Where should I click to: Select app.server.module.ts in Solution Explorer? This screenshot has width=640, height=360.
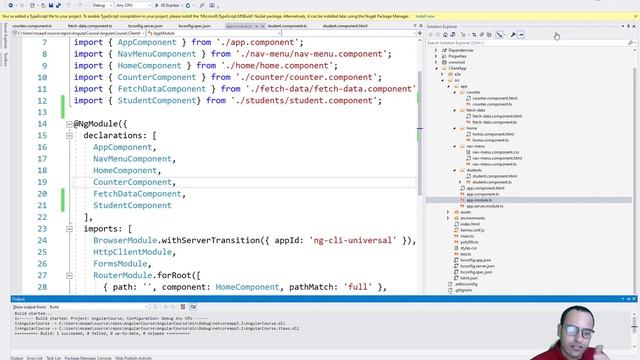coord(485,206)
